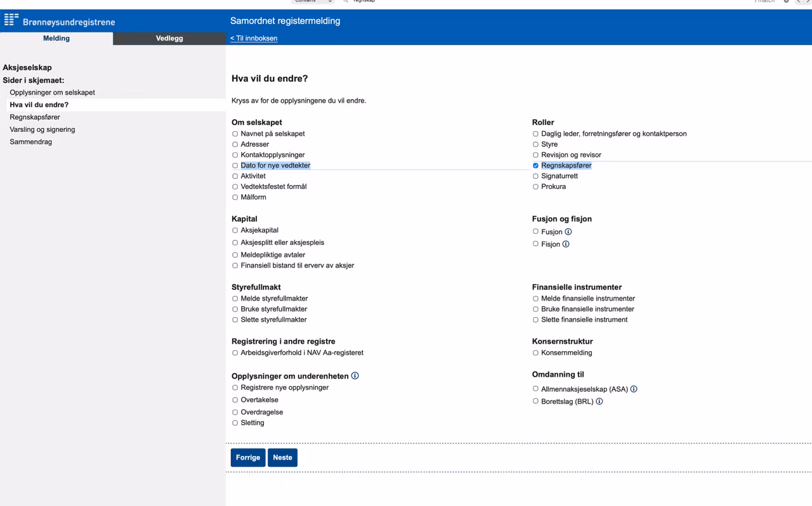The height and width of the screenshot is (506, 812).
Task: Click info icon next to Allmennaksjeselskap (ASA)
Action: pyautogui.click(x=634, y=389)
